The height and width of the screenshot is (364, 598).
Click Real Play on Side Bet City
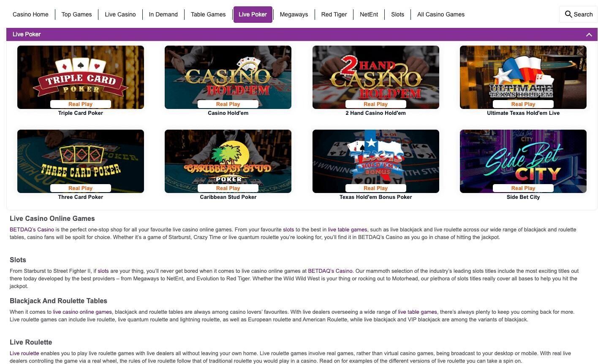point(523,188)
